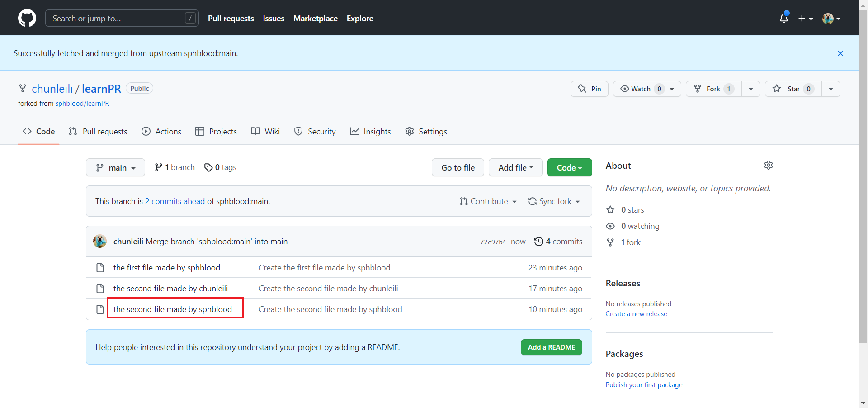This screenshot has width=868, height=408.
Task: Open the Releases heading link
Action: (x=623, y=283)
